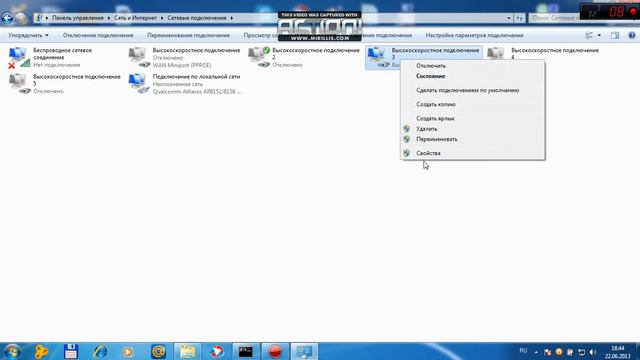Click the refresh button beside the address bar
Image resolution: width=640 pixels, height=360 pixels.
(x=519, y=18)
